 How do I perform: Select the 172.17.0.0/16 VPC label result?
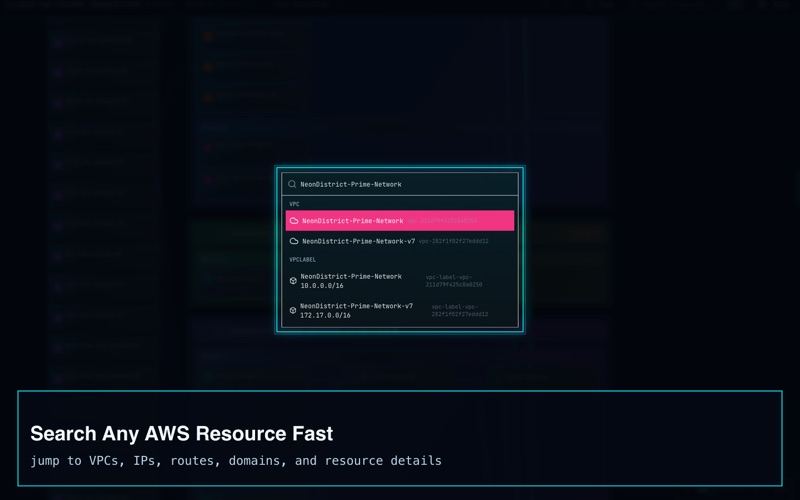(x=399, y=310)
